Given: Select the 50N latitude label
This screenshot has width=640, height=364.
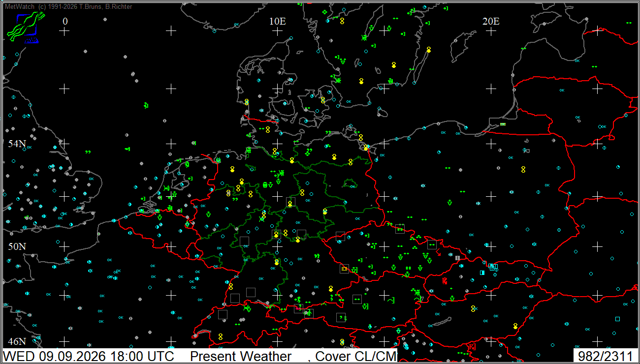Looking at the screenshot, I should pos(17,246).
